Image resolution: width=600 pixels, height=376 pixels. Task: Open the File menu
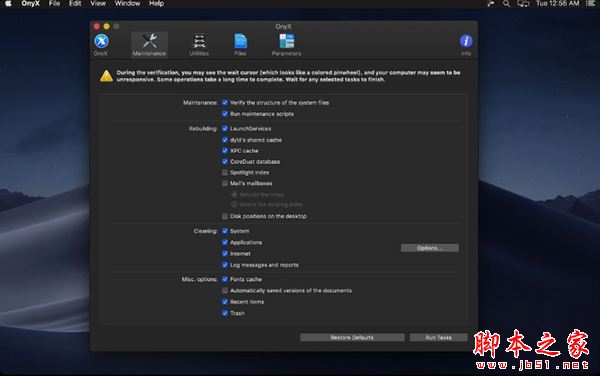pos(54,4)
